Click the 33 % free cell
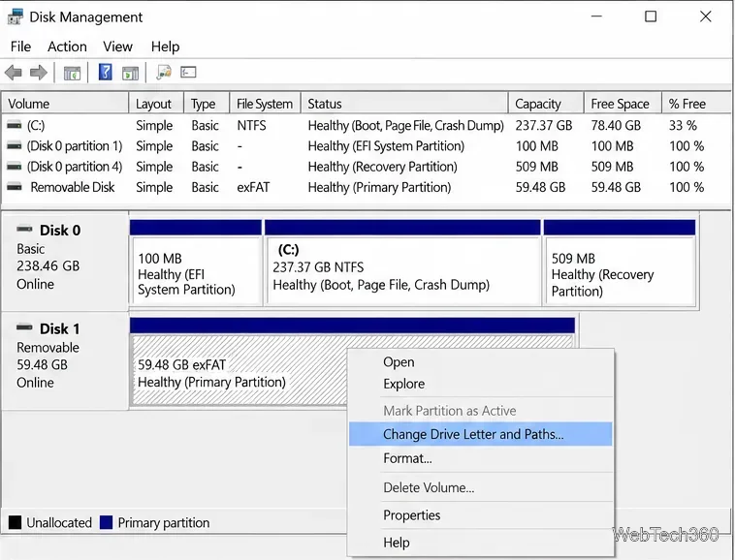Image resolution: width=735 pixels, height=560 pixels. tap(683, 126)
